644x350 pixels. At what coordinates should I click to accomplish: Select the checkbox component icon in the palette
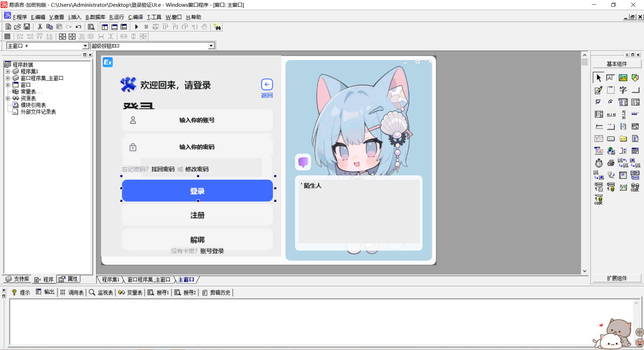tap(598, 102)
